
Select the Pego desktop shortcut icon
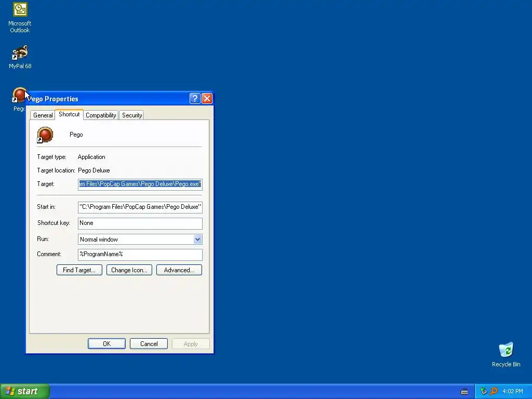click(19, 95)
